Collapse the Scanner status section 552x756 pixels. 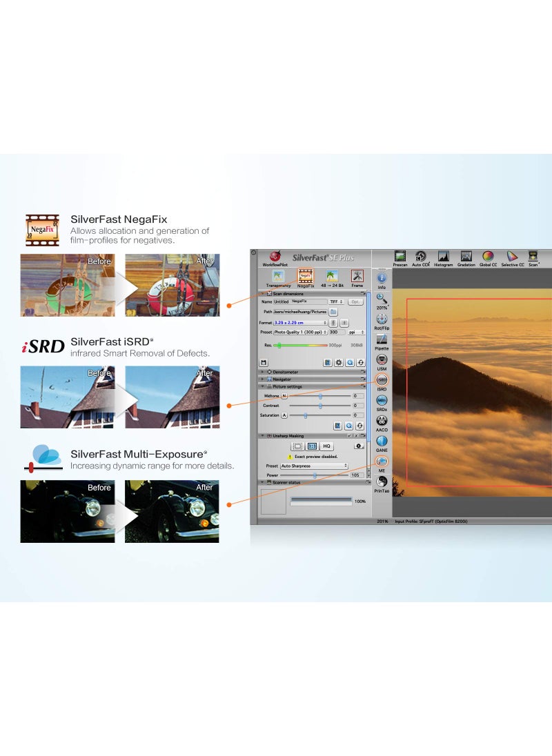pyautogui.click(x=263, y=482)
